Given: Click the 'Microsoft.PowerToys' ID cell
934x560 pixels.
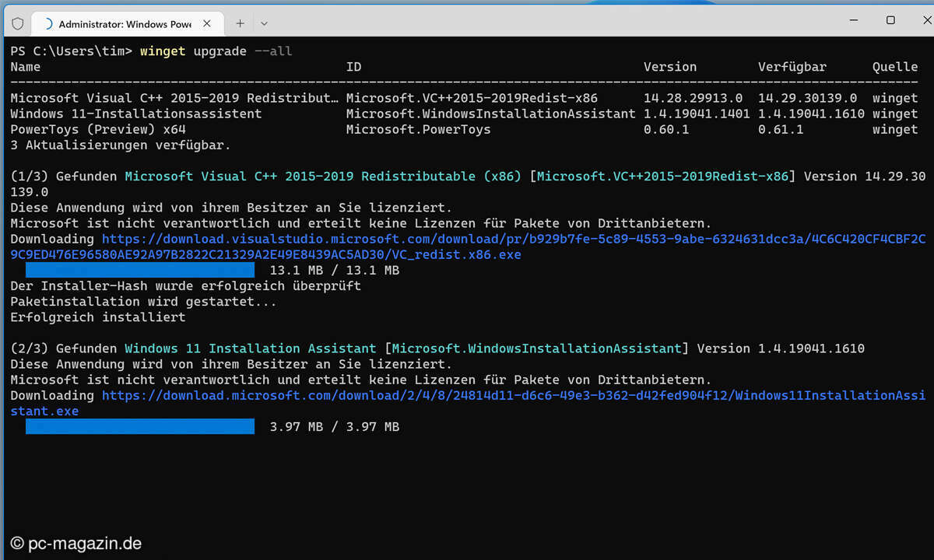Looking at the screenshot, I should point(418,129).
